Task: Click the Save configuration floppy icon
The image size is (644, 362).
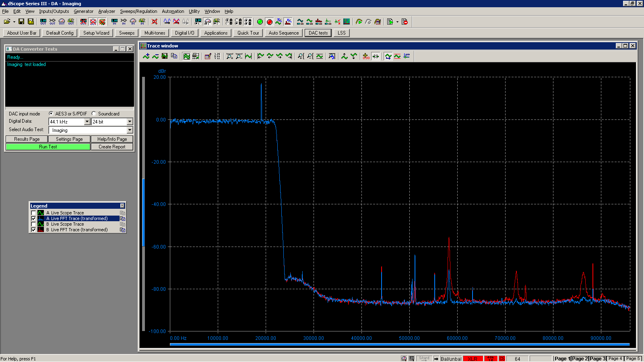Action: (21, 22)
